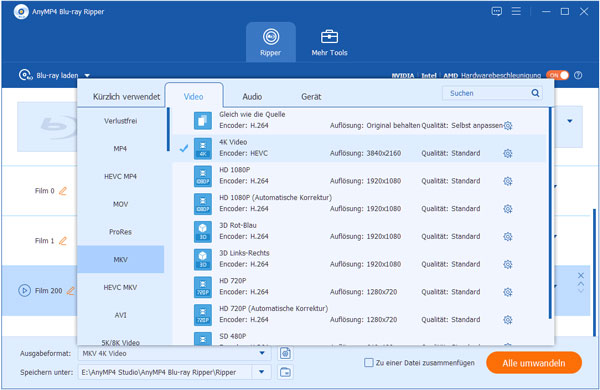Rename Film 0 with pencil icon

pyautogui.click(x=63, y=191)
